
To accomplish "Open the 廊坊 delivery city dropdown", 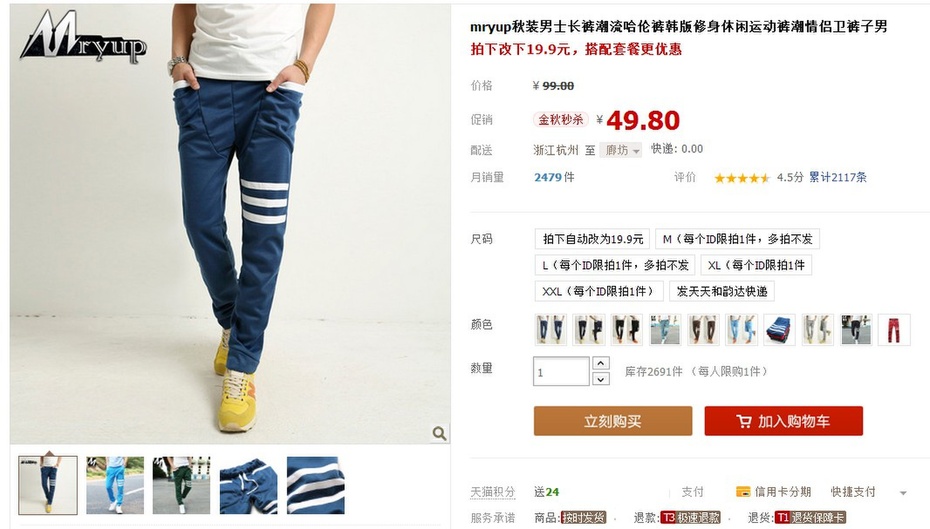I will click(x=621, y=150).
